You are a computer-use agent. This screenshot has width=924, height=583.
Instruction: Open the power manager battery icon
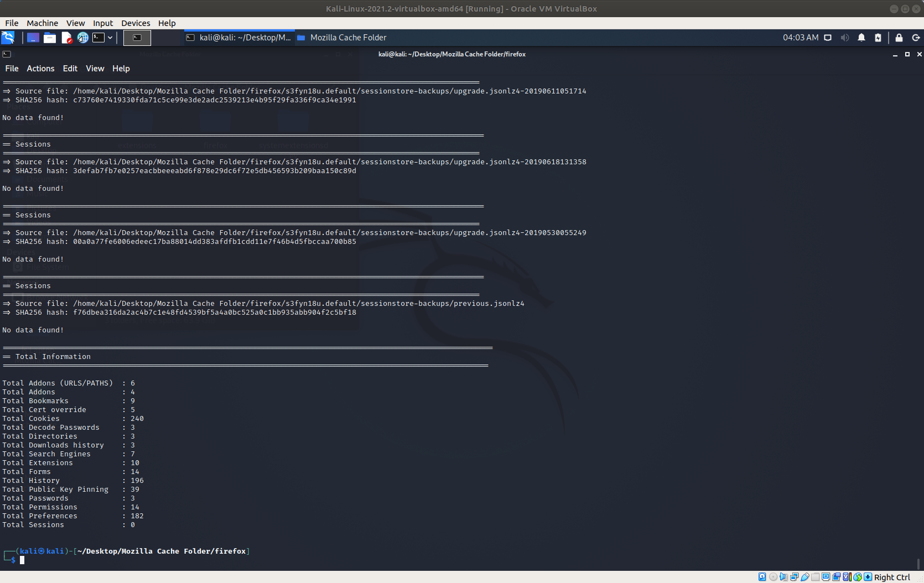[878, 38]
